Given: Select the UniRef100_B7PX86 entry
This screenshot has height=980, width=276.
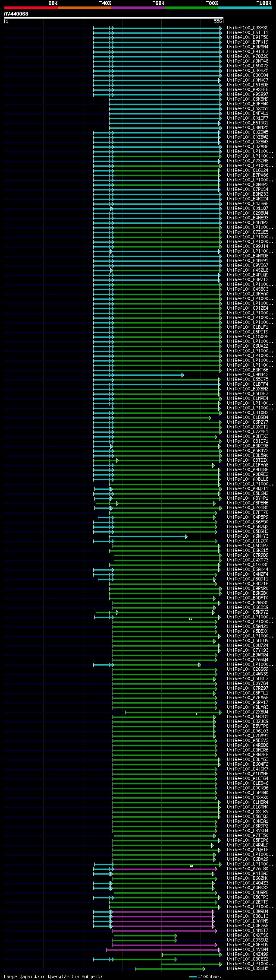Looking at the screenshot, I should 248,175.
